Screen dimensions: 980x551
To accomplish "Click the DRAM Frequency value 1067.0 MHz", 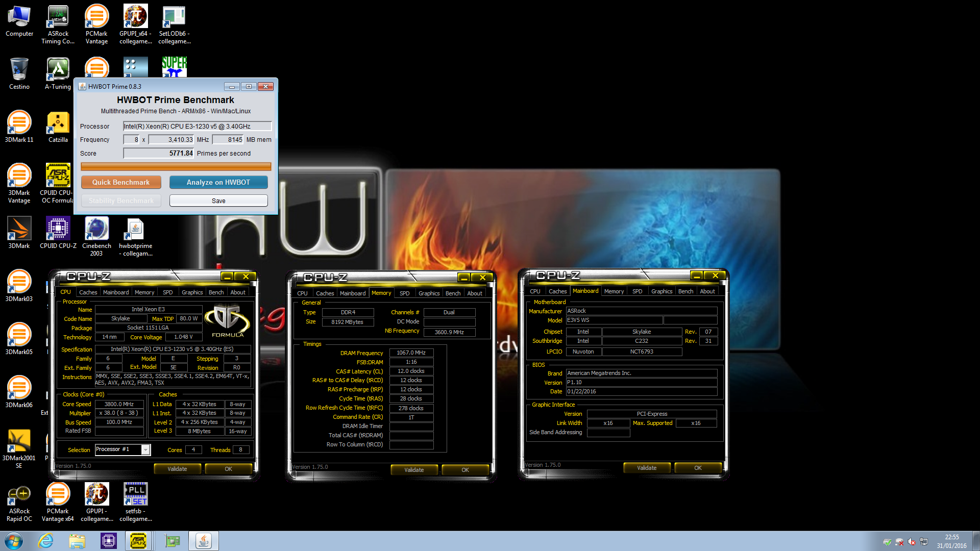I will pos(411,353).
